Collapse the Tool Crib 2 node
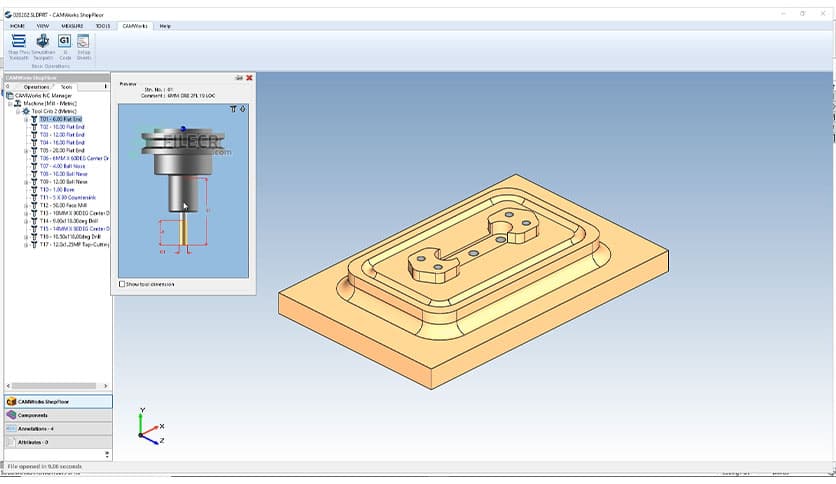 coord(18,111)
